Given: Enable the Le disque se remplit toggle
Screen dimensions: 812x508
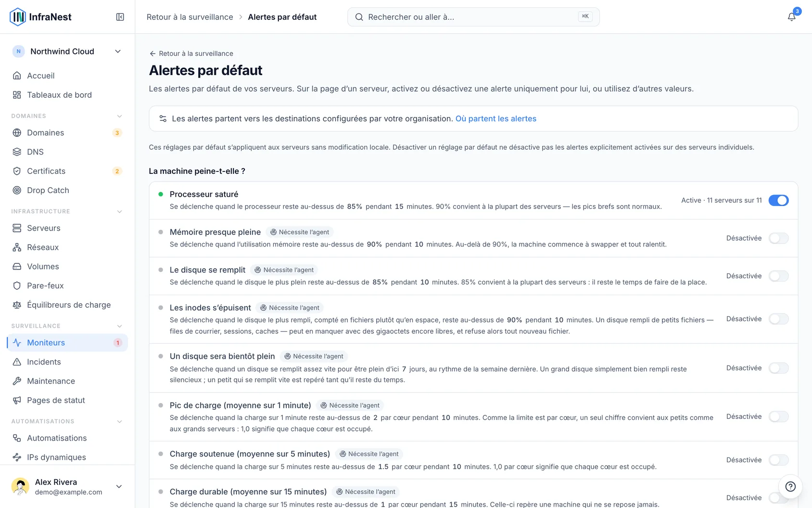Looking at the screenshot, I should coord(778,276).
